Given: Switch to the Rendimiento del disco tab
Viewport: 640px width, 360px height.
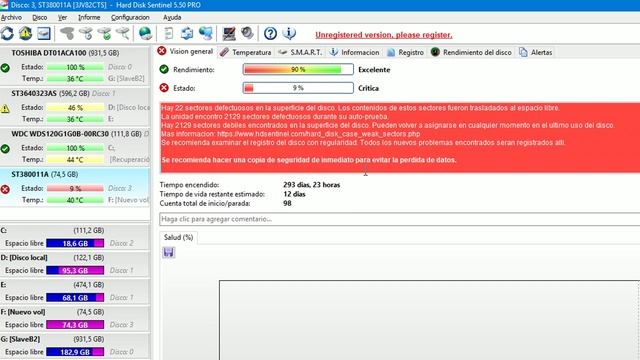Looking at the screenshot, I should click(x=471, y=52).
